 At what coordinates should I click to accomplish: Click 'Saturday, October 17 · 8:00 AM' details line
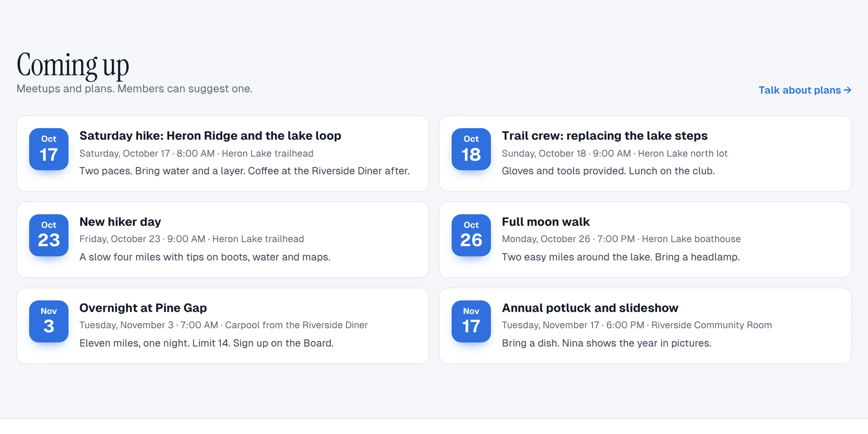196,153
